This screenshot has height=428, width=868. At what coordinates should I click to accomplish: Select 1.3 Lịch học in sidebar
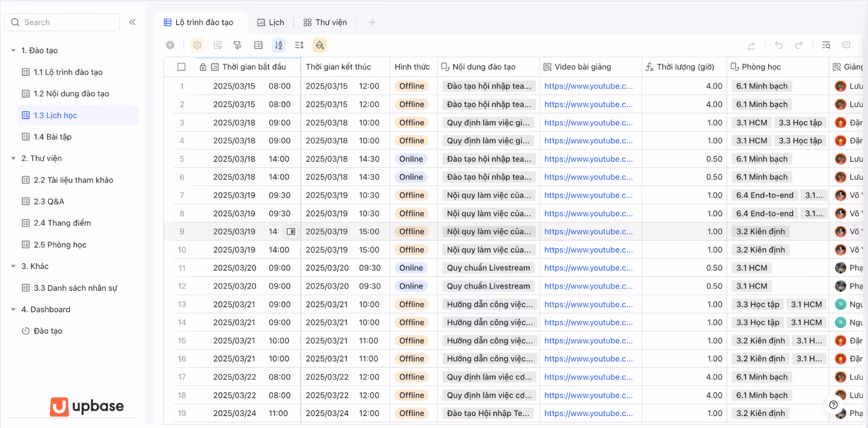78,115
